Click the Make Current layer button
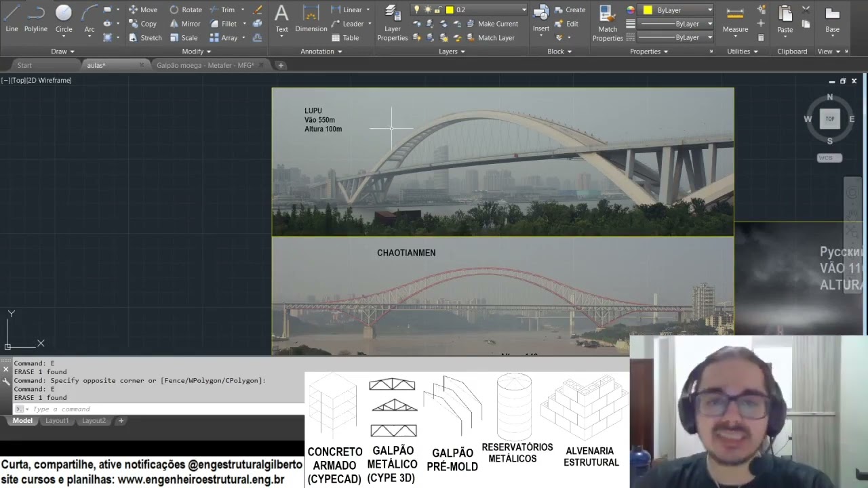This screenshot has height=488, width=868. [x=492, y=24]
